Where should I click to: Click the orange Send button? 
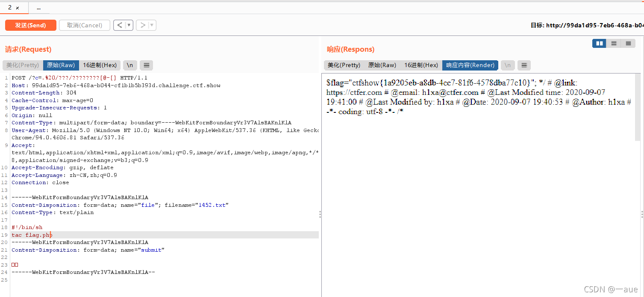coord(30,25)
